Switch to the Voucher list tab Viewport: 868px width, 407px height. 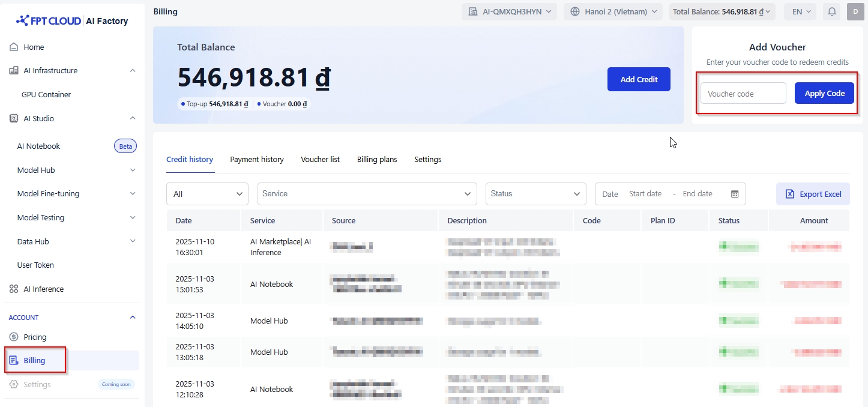coord(320,159)
